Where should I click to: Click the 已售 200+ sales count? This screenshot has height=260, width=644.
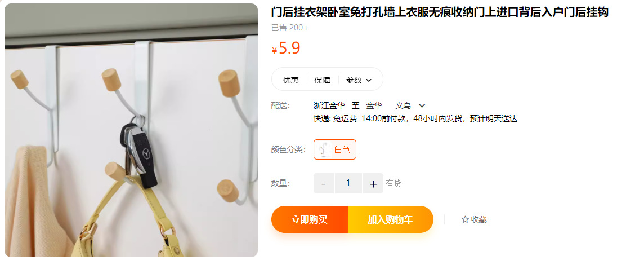[x=289, y=28]
